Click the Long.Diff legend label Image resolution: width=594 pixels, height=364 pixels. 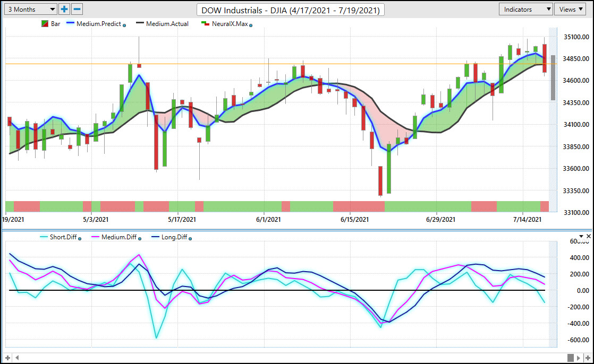[x=174, y=237]
